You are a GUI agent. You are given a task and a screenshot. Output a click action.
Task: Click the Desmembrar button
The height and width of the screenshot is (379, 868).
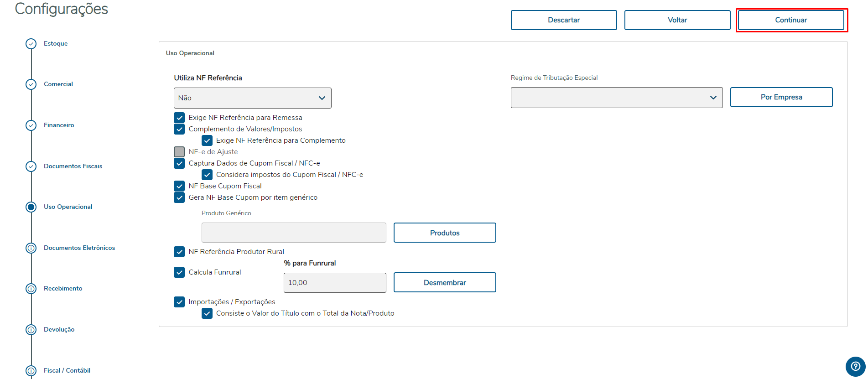(444, 283)
